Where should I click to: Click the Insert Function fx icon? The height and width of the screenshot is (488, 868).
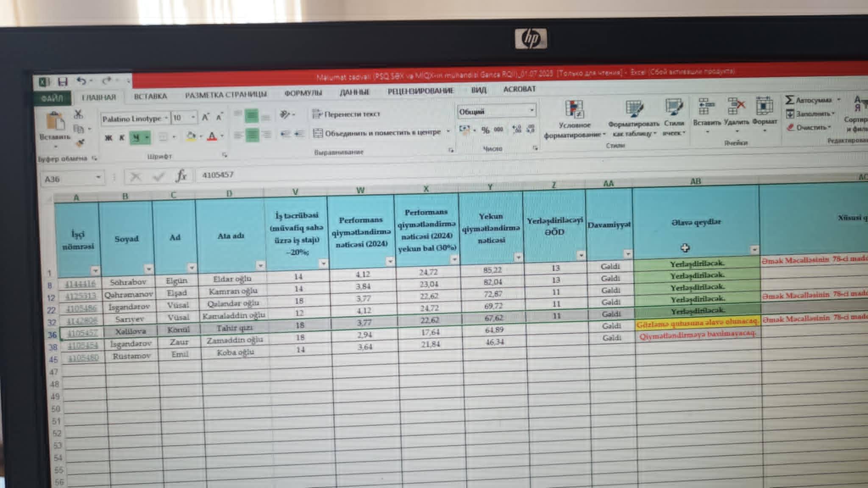pyautogui.click(x=181, y=175)
